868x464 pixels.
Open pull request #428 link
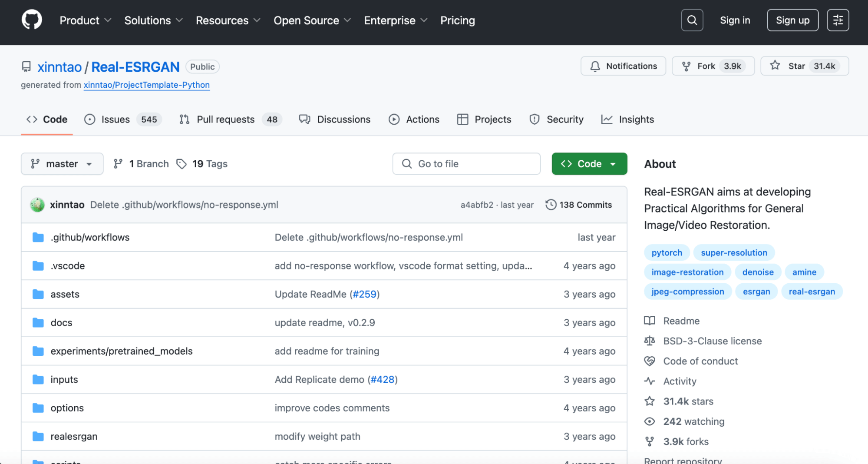[x=383, y=379]
